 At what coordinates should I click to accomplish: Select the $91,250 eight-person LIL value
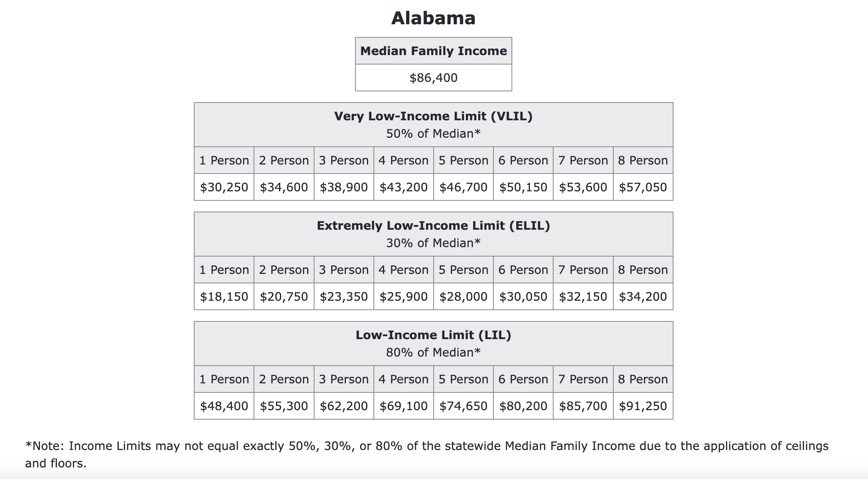click(643, 406)
